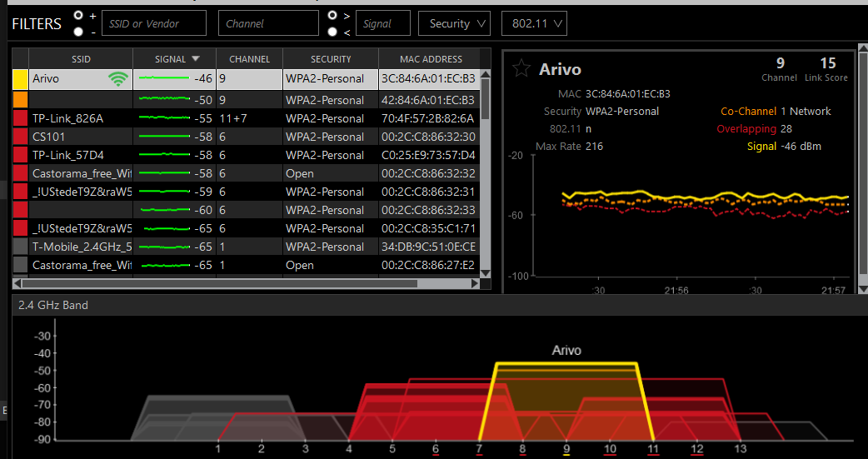Screen dimensions: 868x459
Task: Click the yellow Signal label in details panel
Action: [761, 147]
